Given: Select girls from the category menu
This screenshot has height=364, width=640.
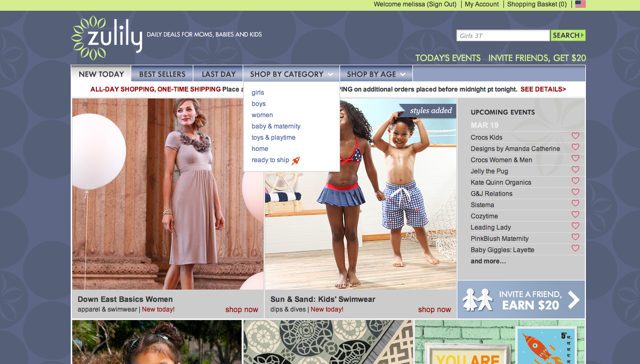Looking at the screenshot, I should [x=258, y=93].
